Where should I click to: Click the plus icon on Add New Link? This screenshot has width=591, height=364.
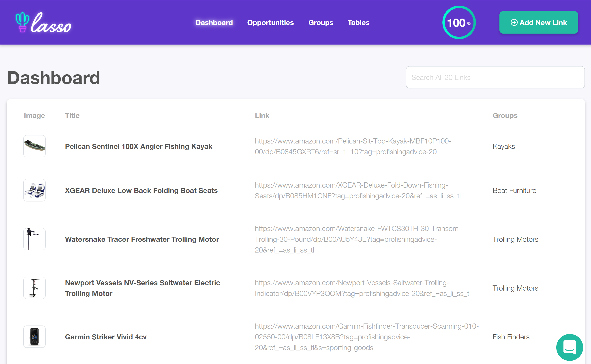[x=514, y=22]
